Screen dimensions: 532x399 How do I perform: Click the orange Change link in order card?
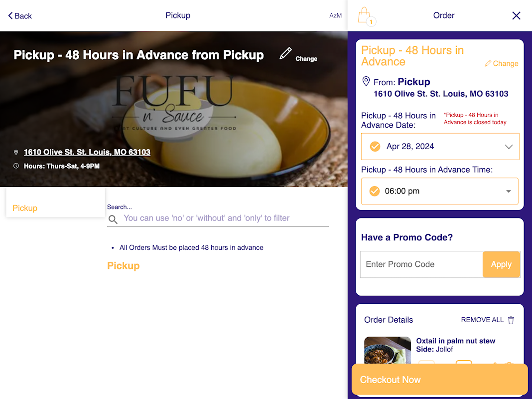[502, 63]
